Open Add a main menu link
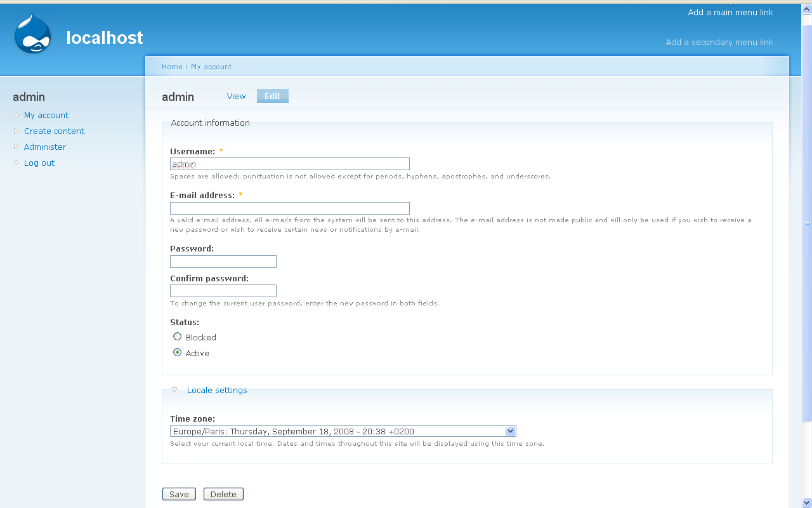 pyautogui.click(x=730, y=12)
